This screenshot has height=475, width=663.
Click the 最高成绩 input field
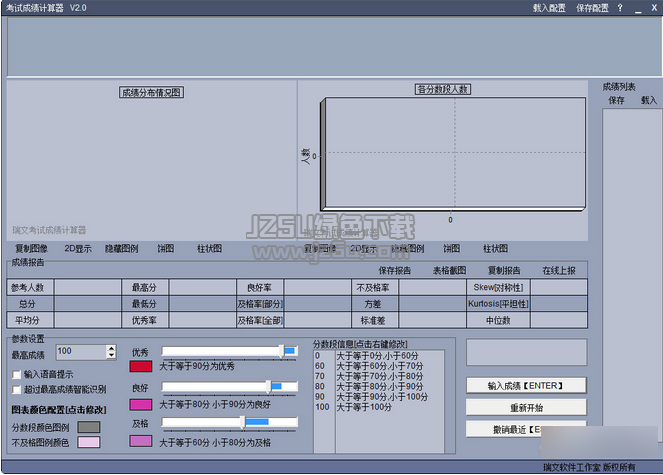81,351
